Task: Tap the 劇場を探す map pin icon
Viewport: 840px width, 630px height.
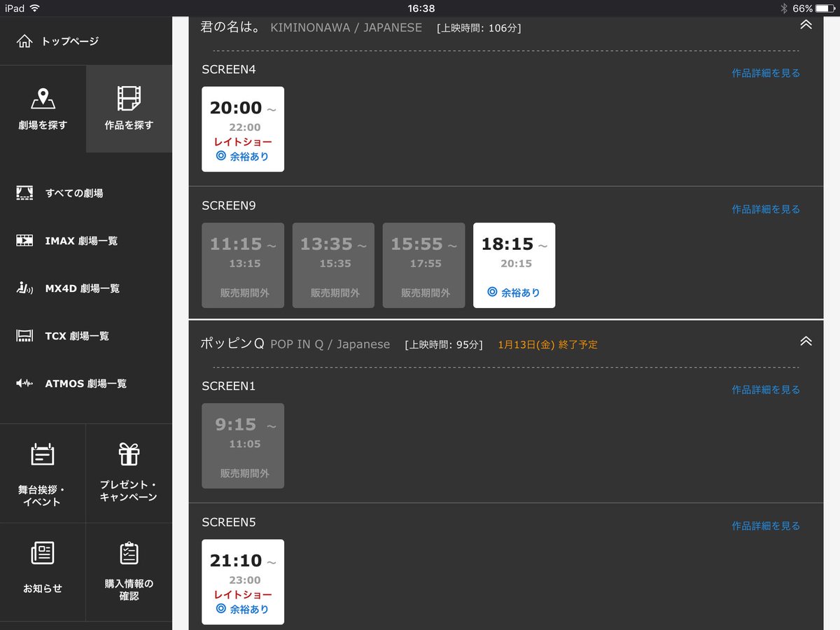Action: point(43,99)
